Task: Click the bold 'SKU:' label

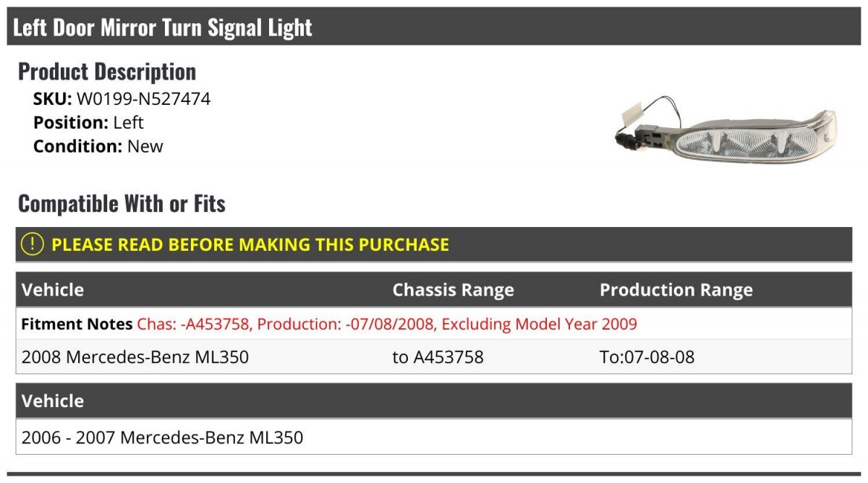Action: click(x=52, y=99)
